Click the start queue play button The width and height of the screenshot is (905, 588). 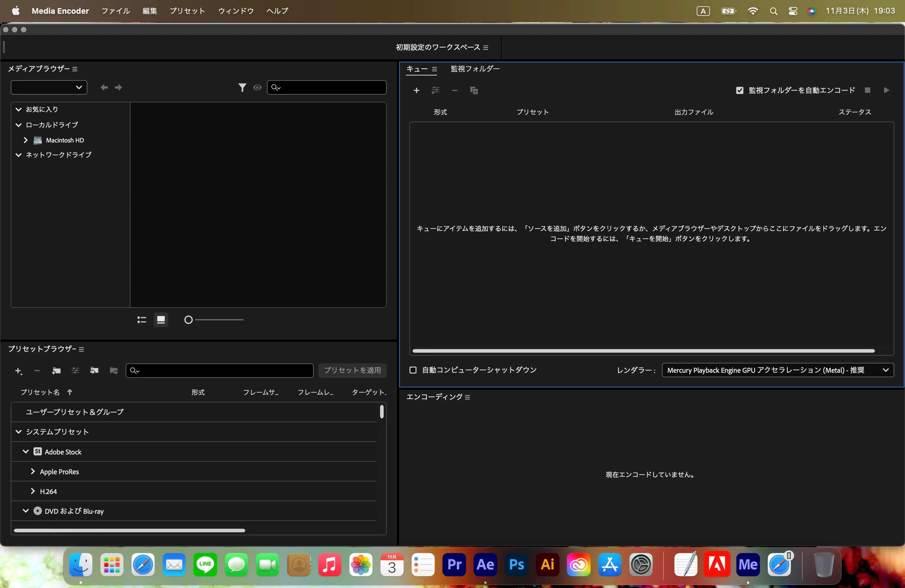(886, 90)
